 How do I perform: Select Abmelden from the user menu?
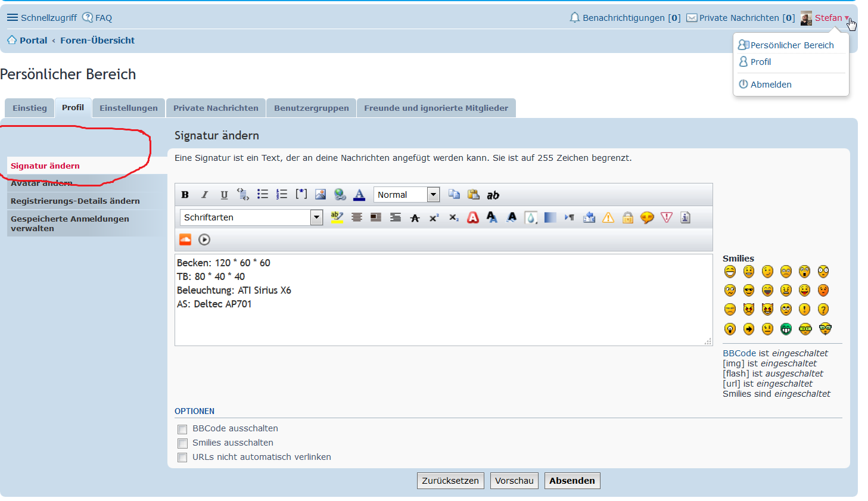(x=770, y=85)
